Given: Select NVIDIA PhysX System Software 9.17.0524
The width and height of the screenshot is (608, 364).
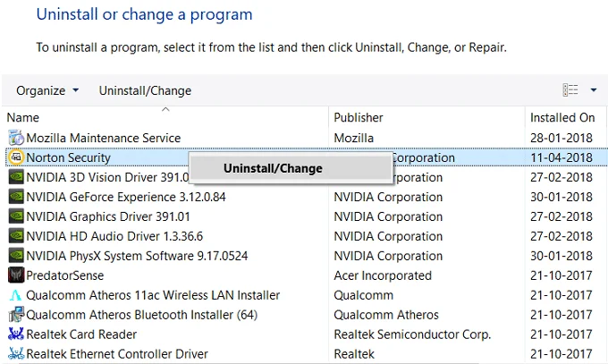Looking at the screenshot, I should (x=137, y=256).
